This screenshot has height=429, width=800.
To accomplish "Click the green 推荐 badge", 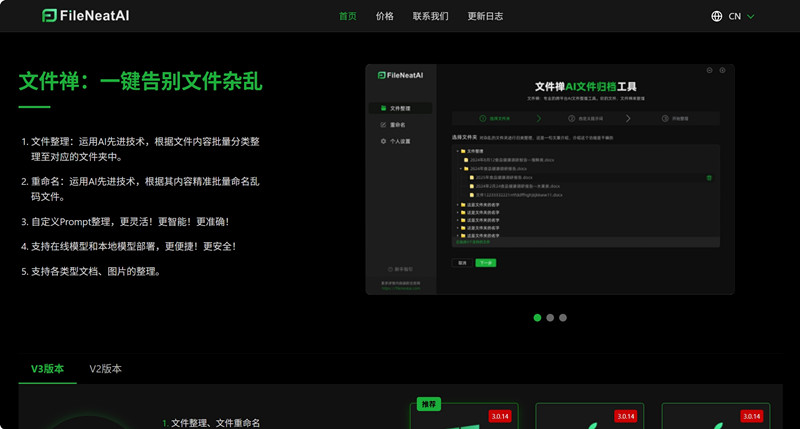I will [429, 405].
